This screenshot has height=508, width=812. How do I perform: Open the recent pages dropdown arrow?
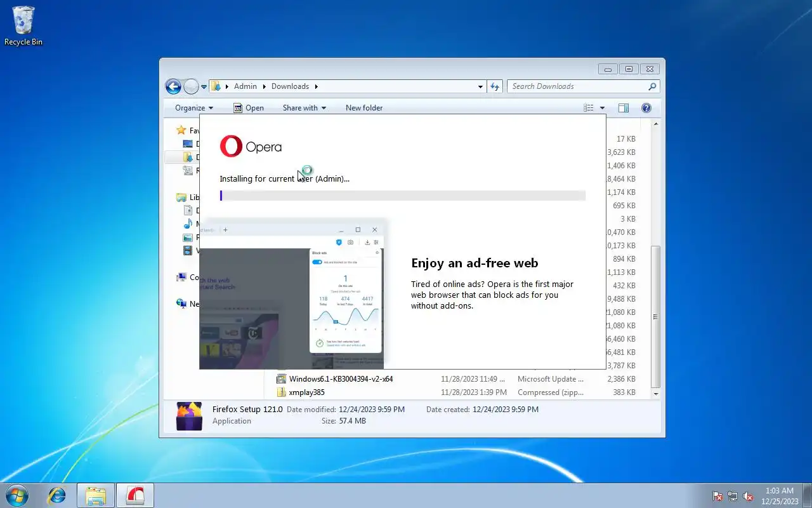point(204,87)
